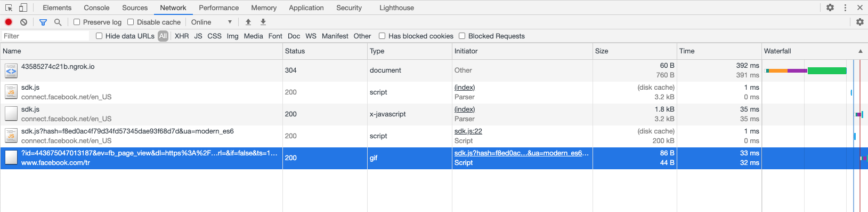Sort by the Time column header
Screen dimensions: 868x212
pos(719,51)
